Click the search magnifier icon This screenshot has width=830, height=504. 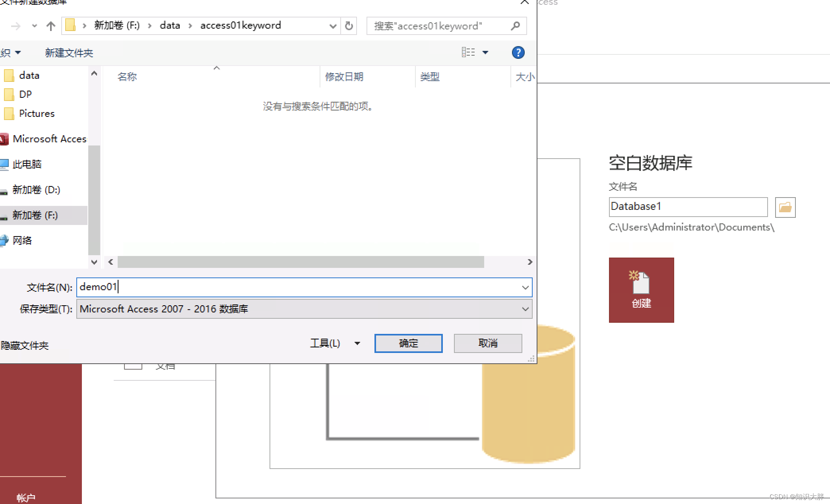tap(516, 26)
